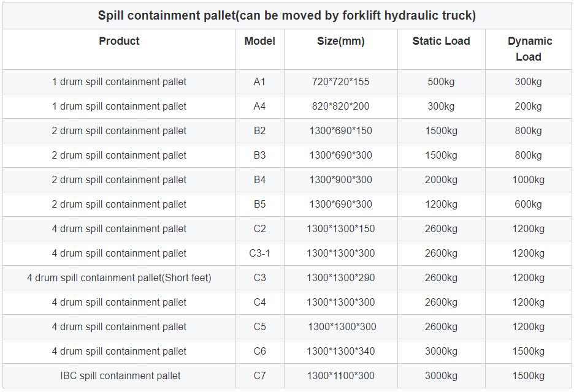The width and height of the screenshot is (574, 392).
Task: Click the table title Spill containment pallet
Action: coord(287,15)
